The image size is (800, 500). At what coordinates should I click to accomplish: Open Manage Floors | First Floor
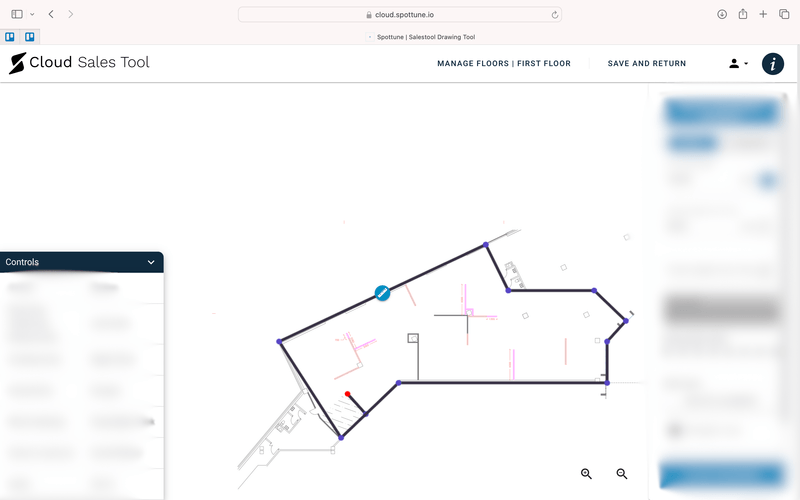point(504,63)
